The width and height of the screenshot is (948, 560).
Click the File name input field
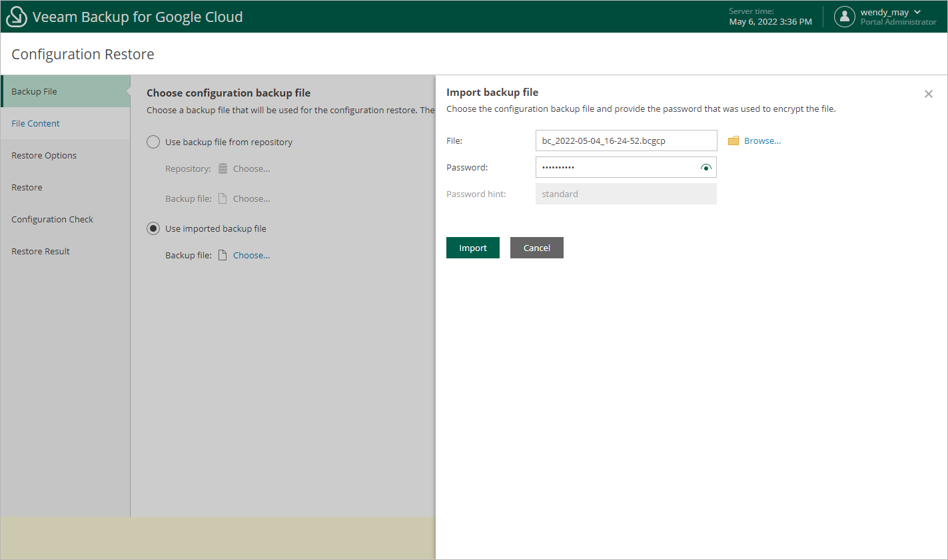click(626, 141)
